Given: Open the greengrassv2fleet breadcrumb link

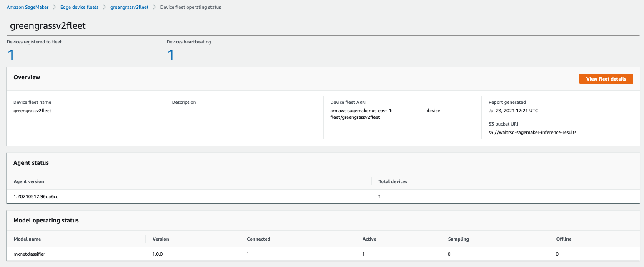Looking at the screenshot, I should coord(129,7).
